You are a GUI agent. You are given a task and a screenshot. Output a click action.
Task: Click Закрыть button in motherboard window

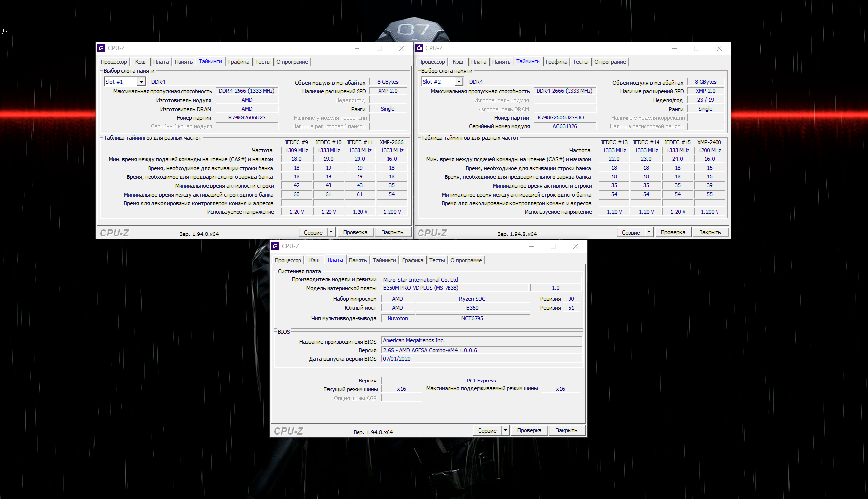tap(567, 430)
